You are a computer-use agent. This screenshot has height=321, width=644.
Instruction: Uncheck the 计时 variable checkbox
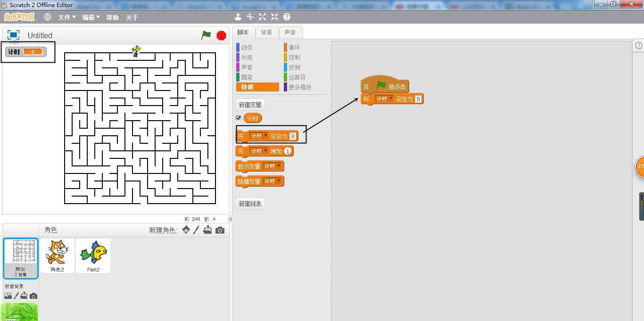(238, 118)
